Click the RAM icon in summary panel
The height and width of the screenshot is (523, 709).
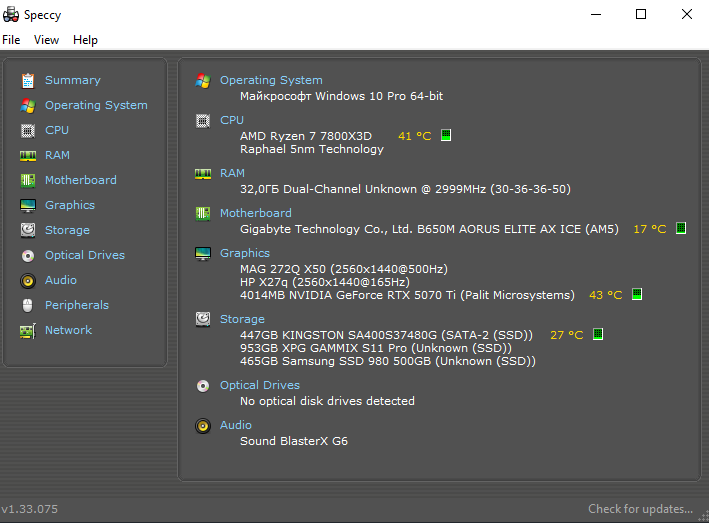203,174
